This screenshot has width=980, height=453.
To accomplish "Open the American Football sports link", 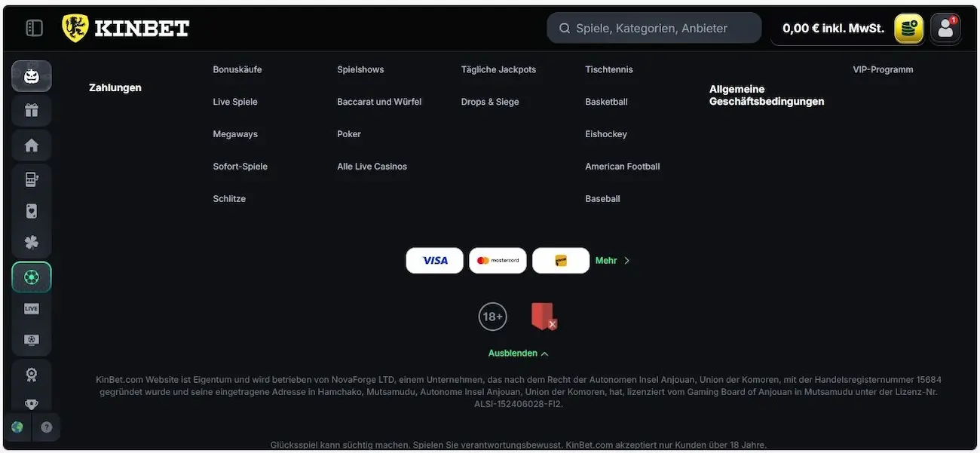I will [622, 167].
